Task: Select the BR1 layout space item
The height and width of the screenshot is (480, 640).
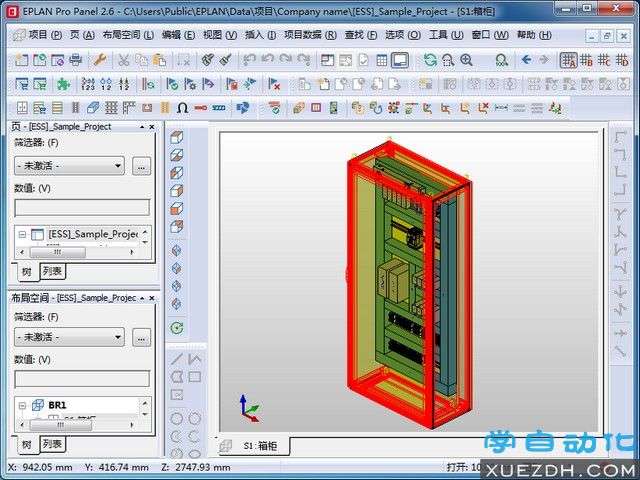Action: point(57,405)
